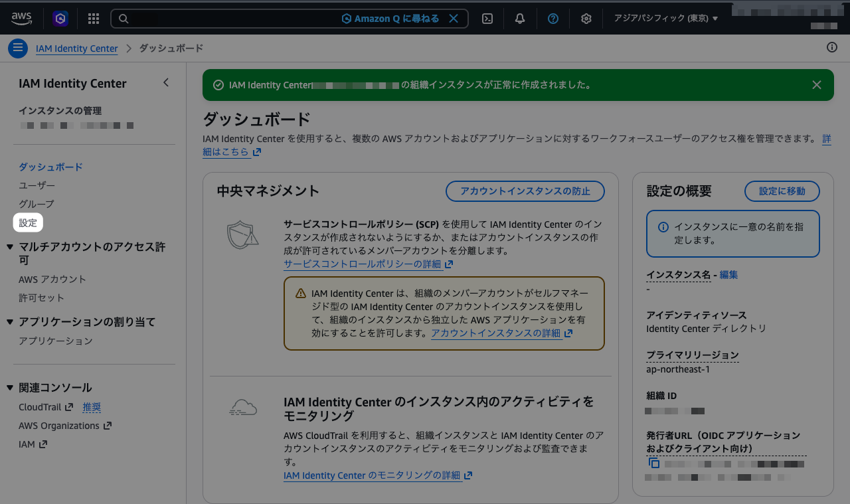Click the 中央マネジメント heading

268,191
